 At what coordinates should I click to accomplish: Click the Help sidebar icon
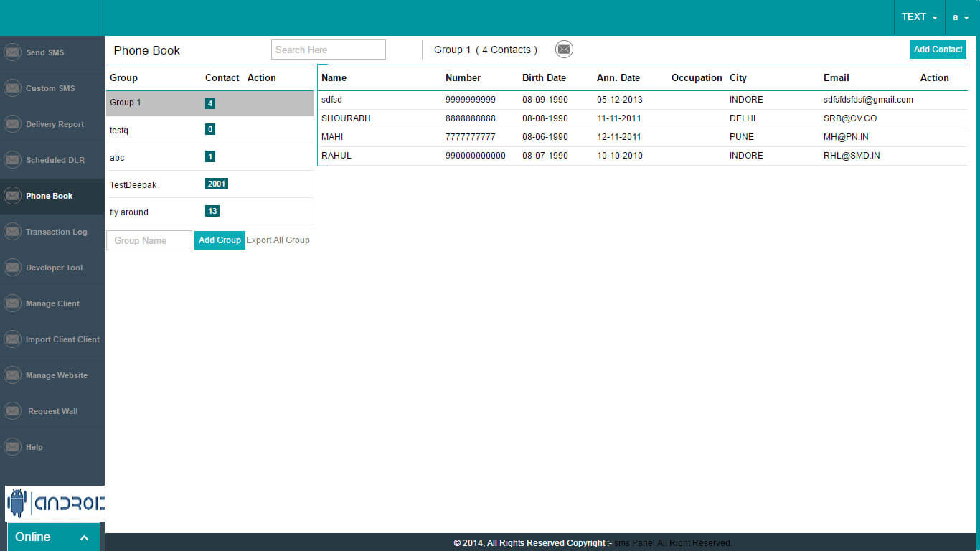pos(12,447)
